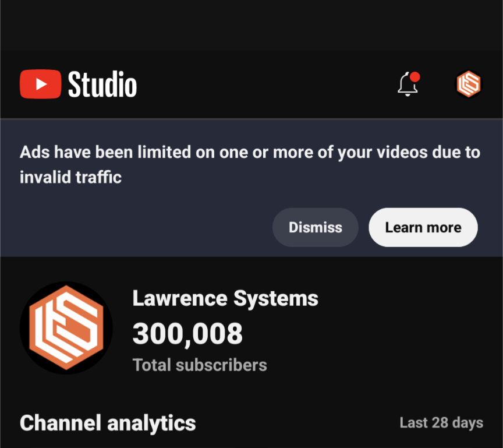Image resolution: width=503 pixels, height=448 pixels.
Task: Open the YouTube Studio logo home link
Action: point(78,84)
